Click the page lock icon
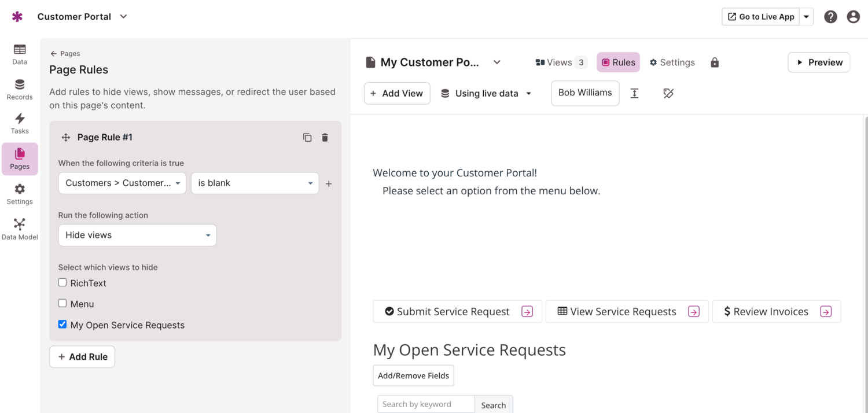Image resolution: width=868 pixels, height=413 pixels. 715,62
